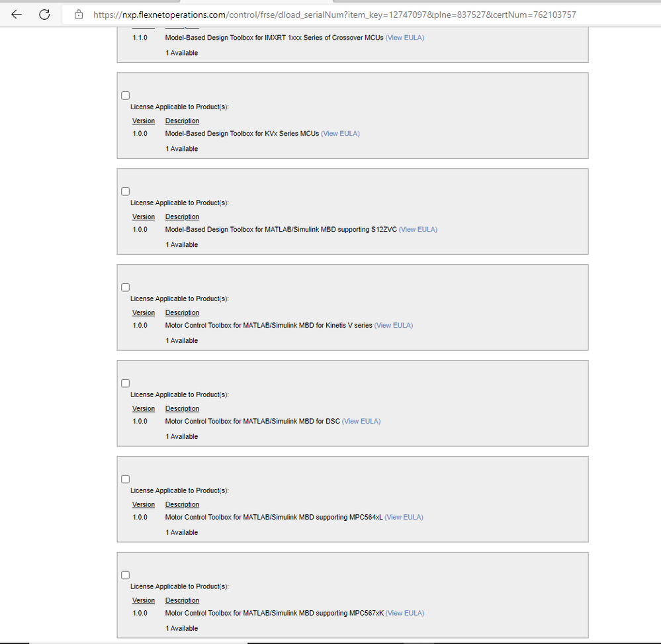
Task: View EULA for MPC564xL toolbox
Action: (404, 517)
